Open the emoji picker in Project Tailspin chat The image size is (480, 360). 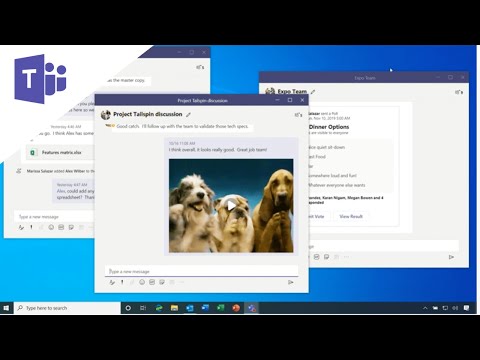(x=142, y=282)
